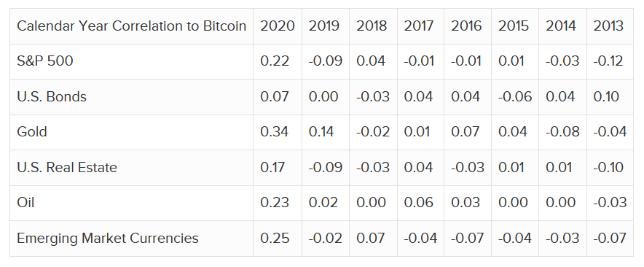Select Emerging Market Currencies row label
This screenshot has height=267, width=644.
tap(108, 239)
